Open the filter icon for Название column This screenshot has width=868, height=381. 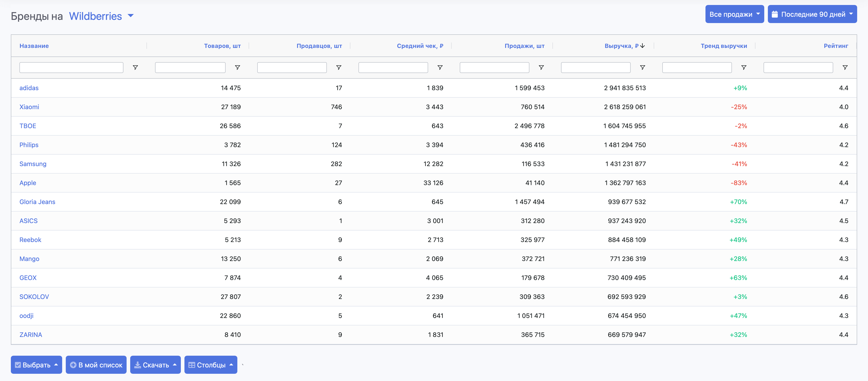click(135, 67)
